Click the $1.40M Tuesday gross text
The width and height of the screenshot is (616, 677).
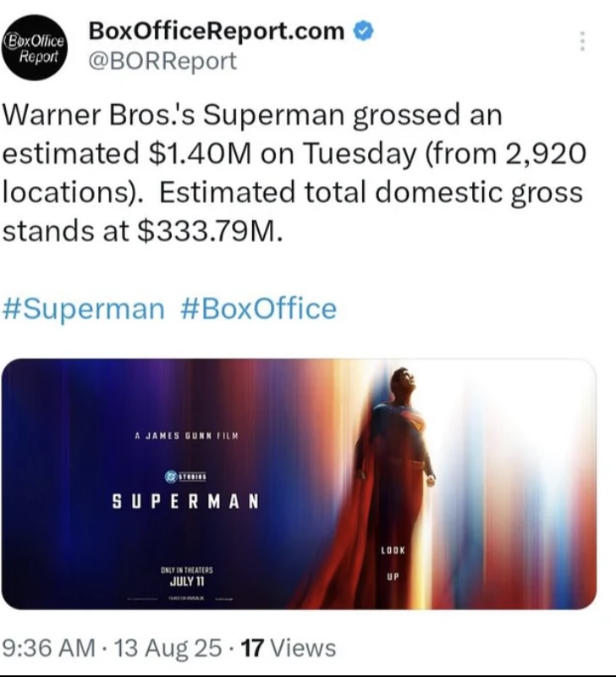[200, 153]
